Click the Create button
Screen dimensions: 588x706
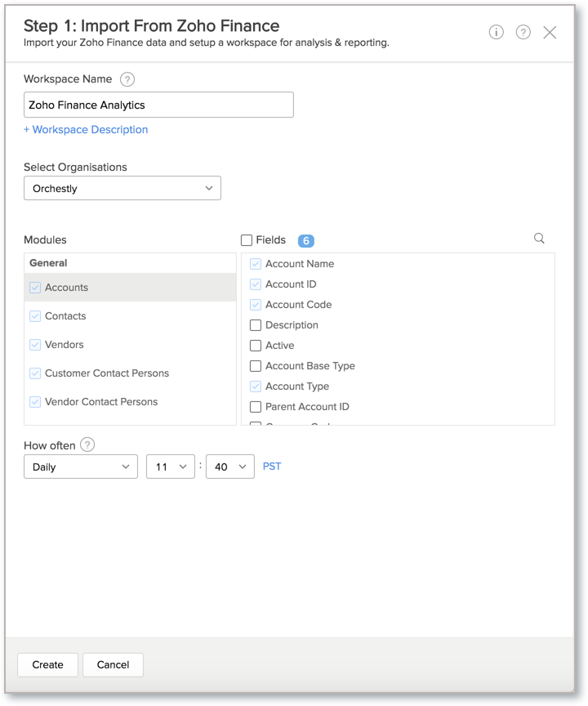[47, 664]
